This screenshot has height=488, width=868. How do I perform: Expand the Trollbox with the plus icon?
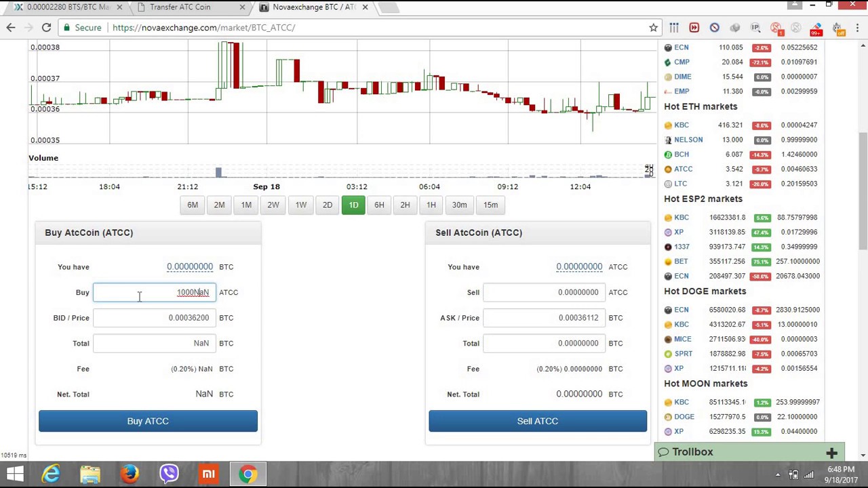tap(831, 452)
